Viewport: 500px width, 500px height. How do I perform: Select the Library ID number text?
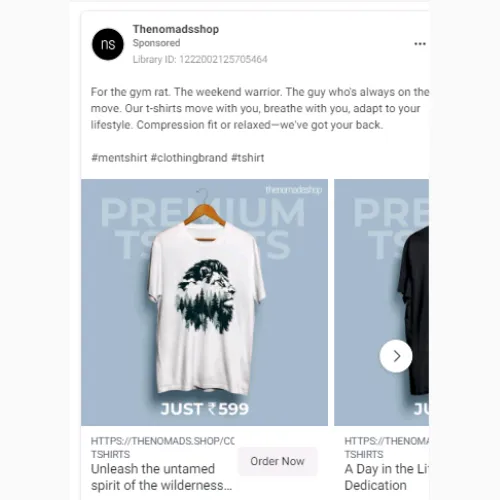click(223, 59)
